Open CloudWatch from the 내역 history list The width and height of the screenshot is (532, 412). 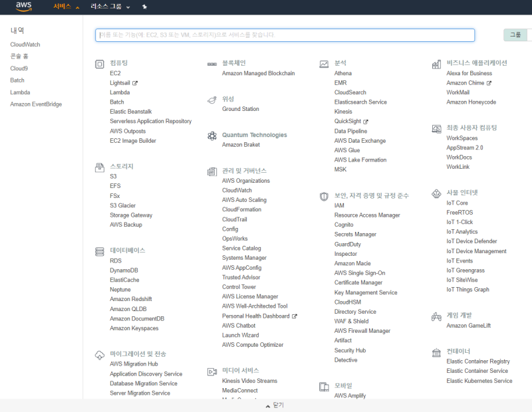tap(25, 45)
